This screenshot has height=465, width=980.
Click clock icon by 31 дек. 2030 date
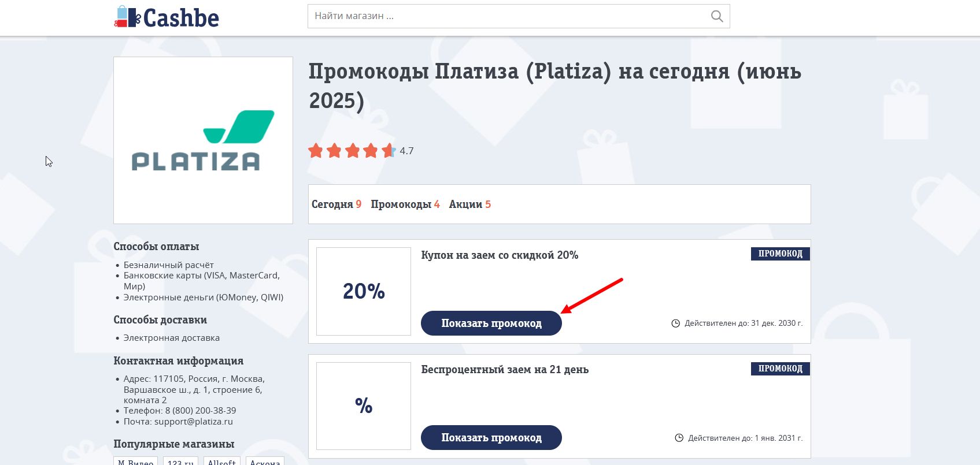675,323
